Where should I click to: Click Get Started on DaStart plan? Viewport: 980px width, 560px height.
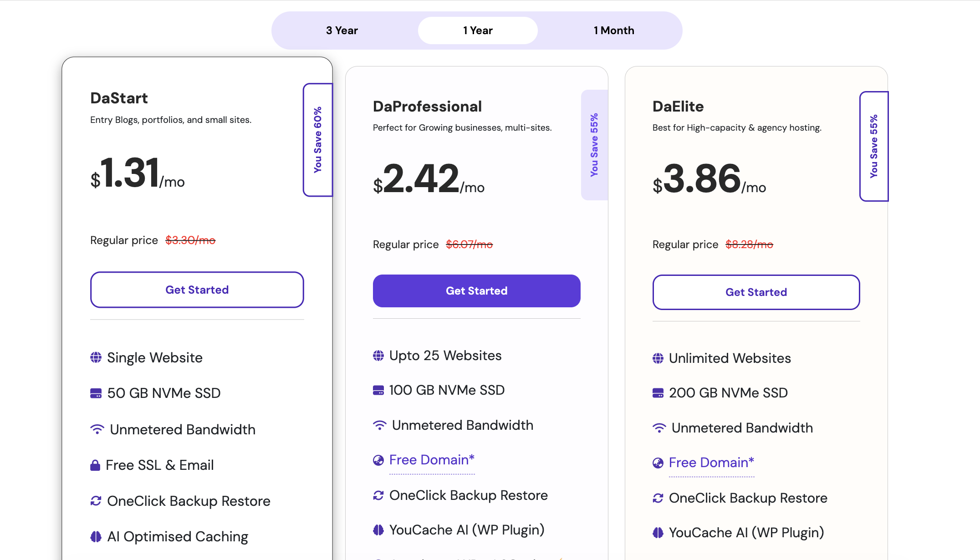[197, 290]
